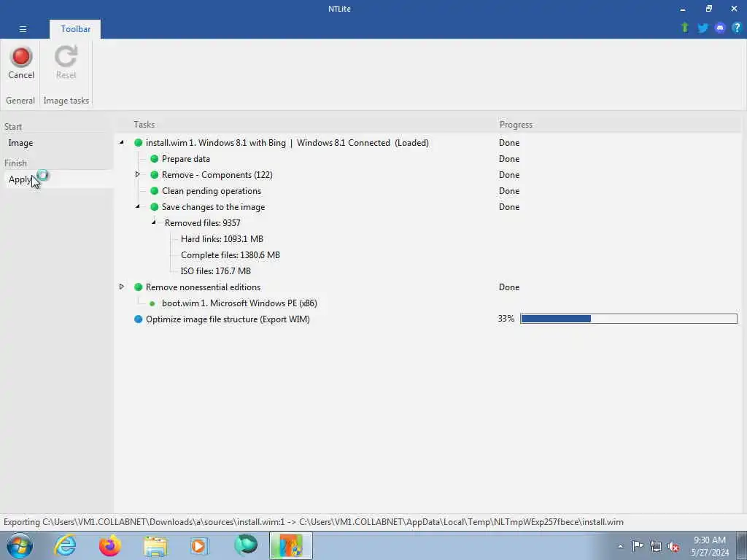The image size is (747, 560).
Task: Select boot.wim 1. Microsoft Windows PE (x86)
Action: point(239,303)
